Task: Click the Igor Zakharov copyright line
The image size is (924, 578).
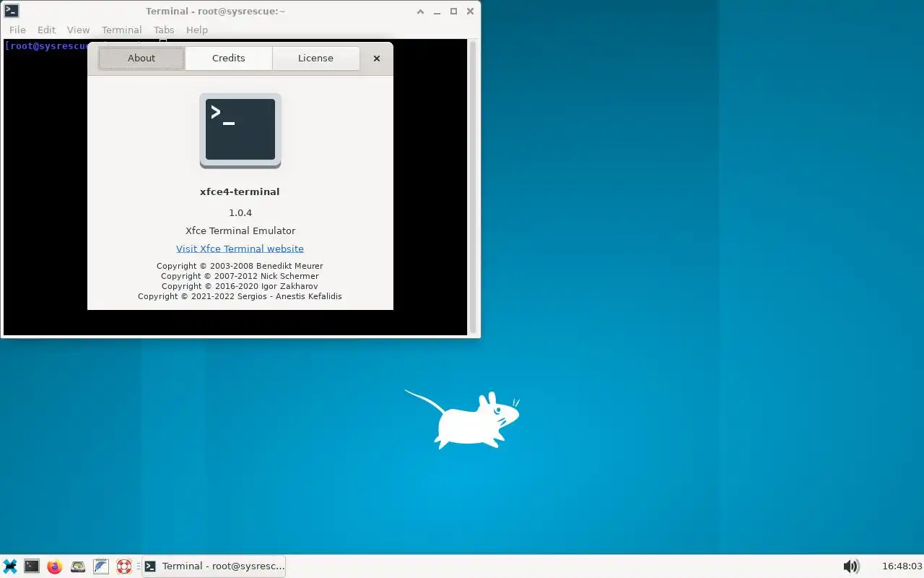Action: coord(240,286)
